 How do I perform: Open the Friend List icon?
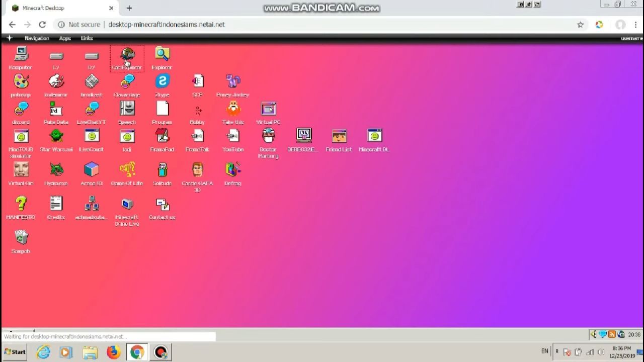339,136
